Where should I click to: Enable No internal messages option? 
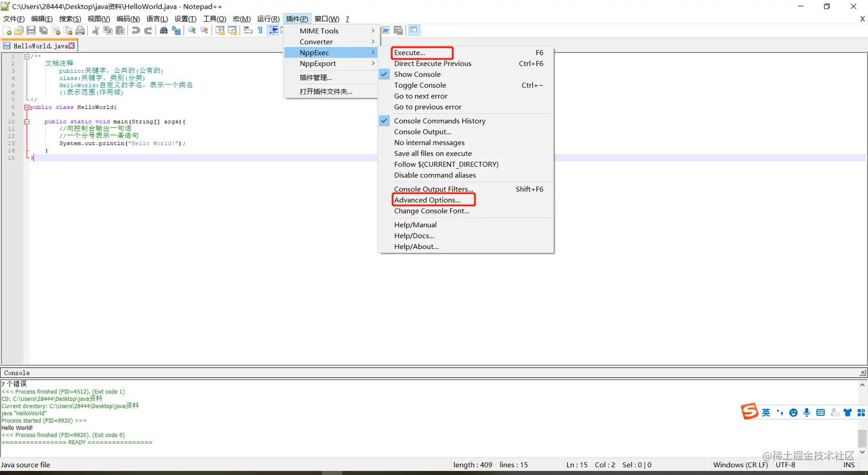[466, 142]
